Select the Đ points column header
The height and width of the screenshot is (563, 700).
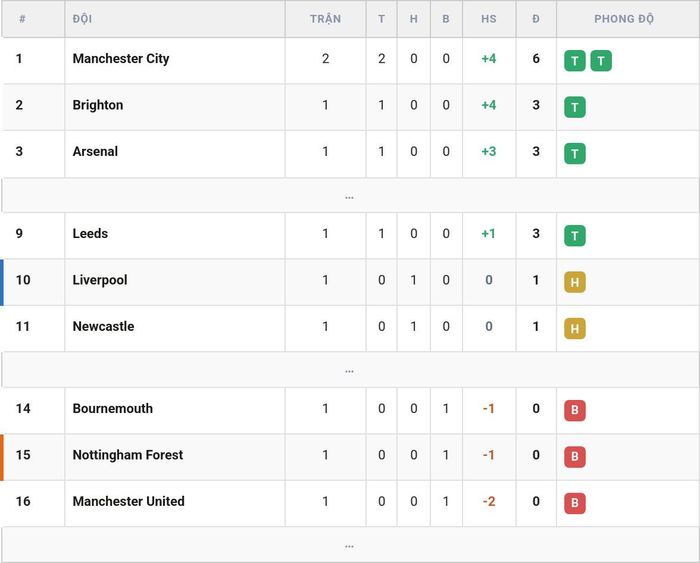536,19
